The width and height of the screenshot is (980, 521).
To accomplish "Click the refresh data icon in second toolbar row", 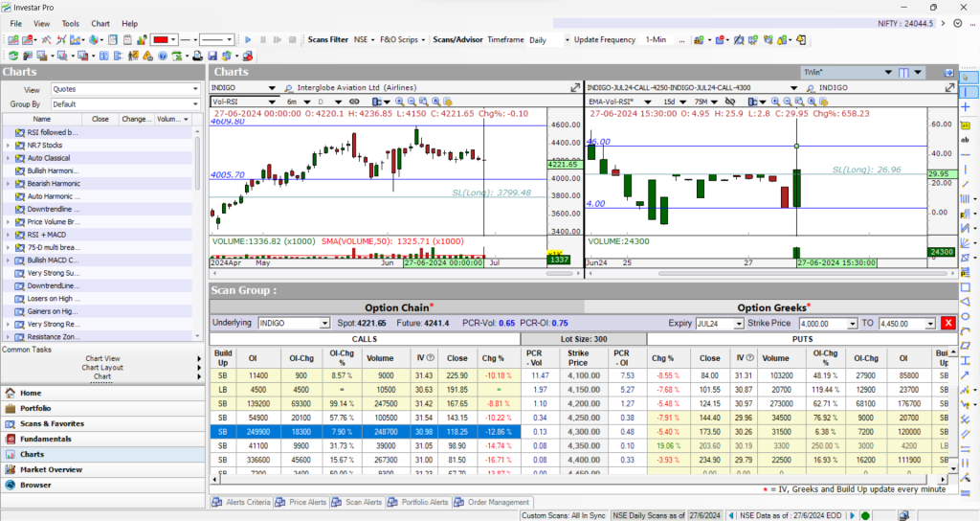I will pos(13,56).
